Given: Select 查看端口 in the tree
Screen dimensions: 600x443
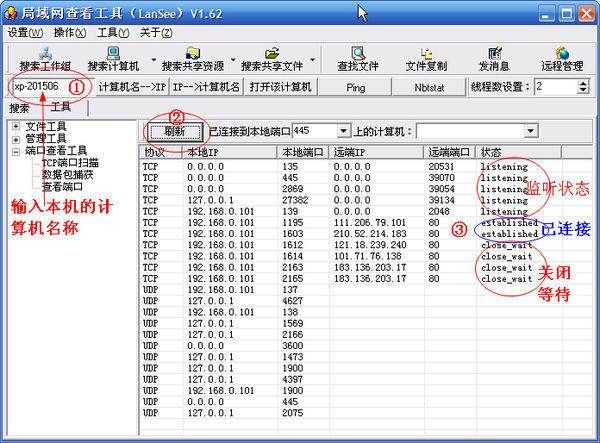Looking at the screenshot, I should (62, 187).
